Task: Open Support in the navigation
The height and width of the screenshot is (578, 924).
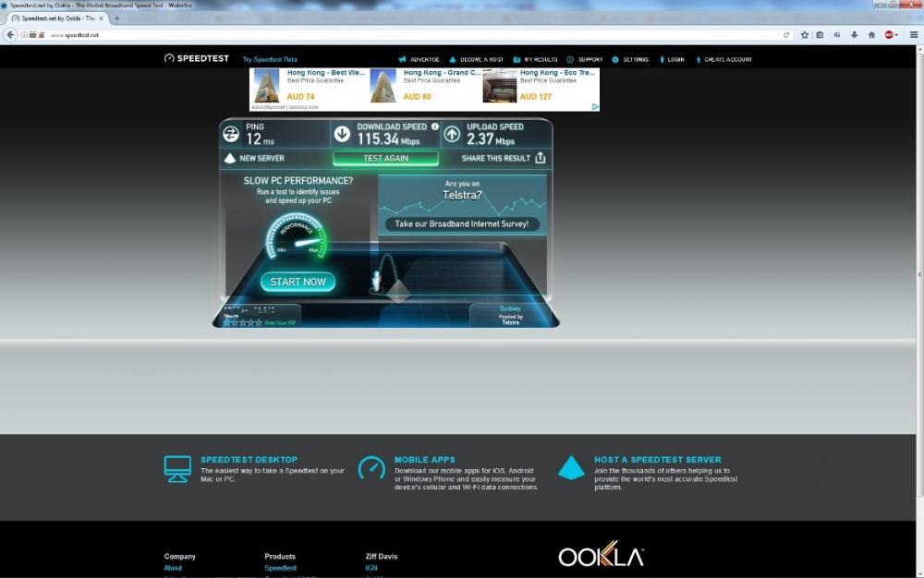Action: [x=585, y=59]
